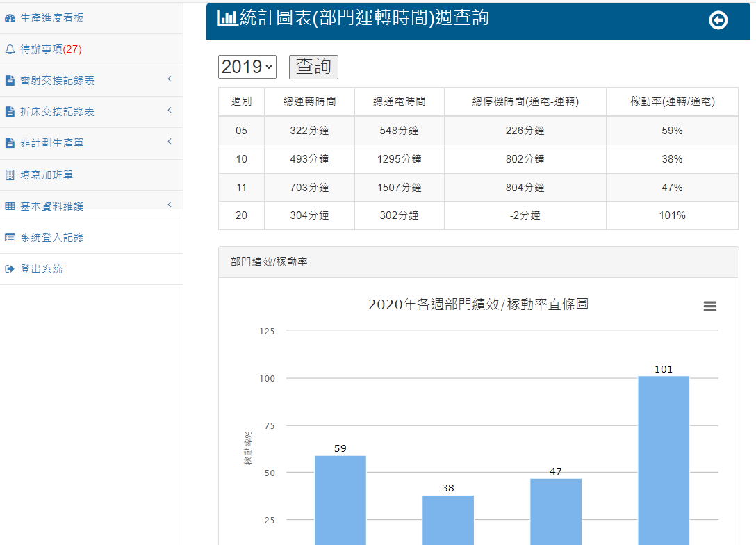
Task: Click the 1295分鐘 cell
Action: [400, 159]
